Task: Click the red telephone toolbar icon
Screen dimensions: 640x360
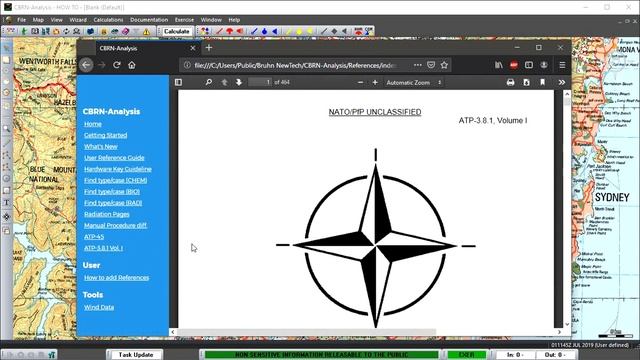Action: point(358,31)
